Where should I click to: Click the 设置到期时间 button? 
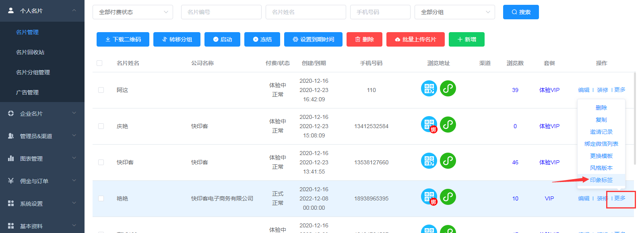tap(313, 39)
